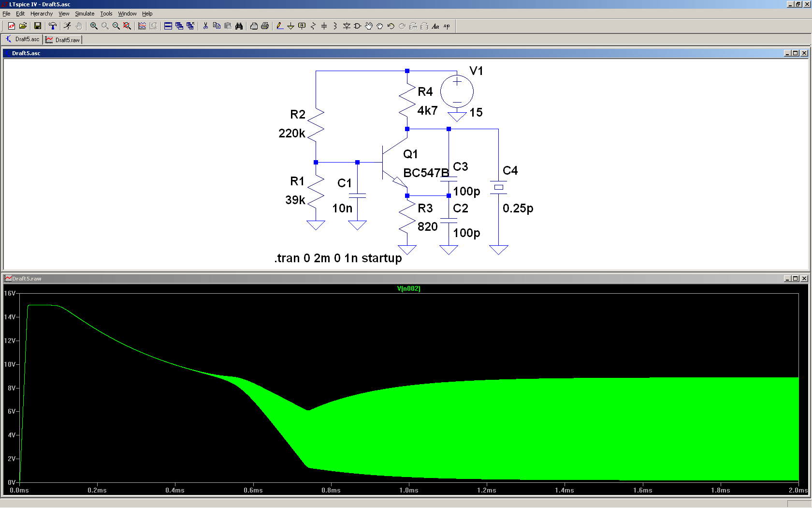
Task: Switch to the Draft5.raw tab
Action: pos(63,40)
